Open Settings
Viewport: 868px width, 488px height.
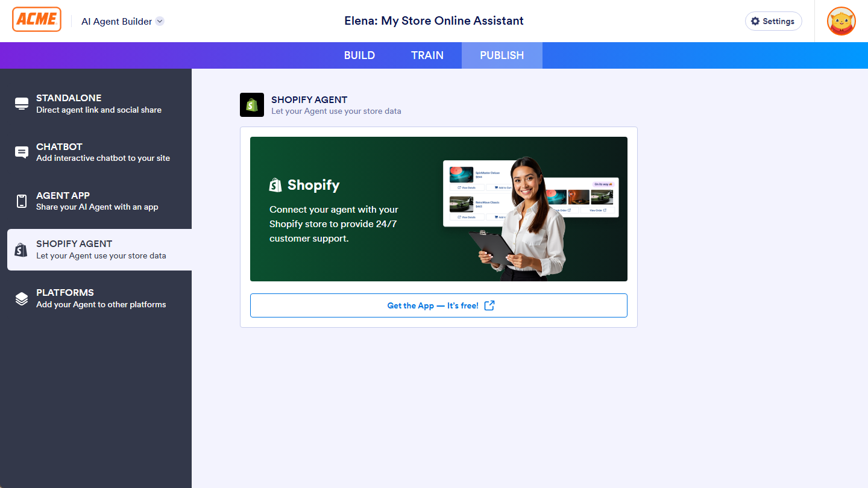[773, 21]
